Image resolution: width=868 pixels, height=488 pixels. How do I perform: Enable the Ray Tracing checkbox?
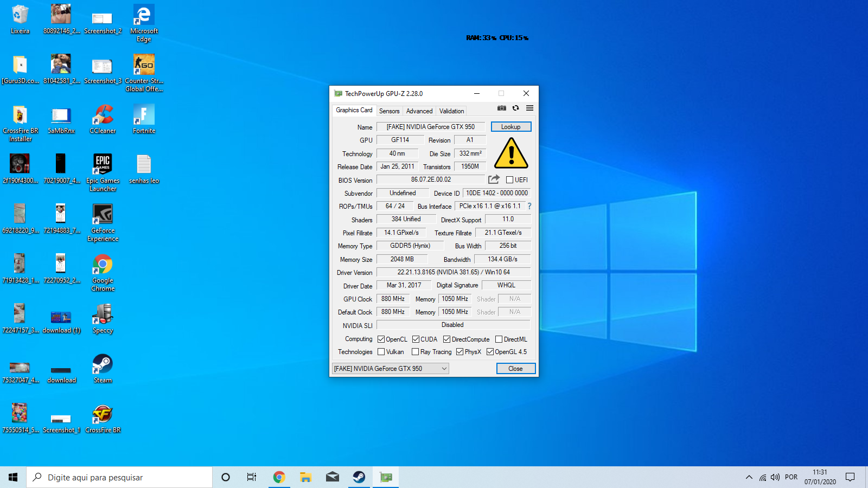pyautogui.click(x=415, y=352)
